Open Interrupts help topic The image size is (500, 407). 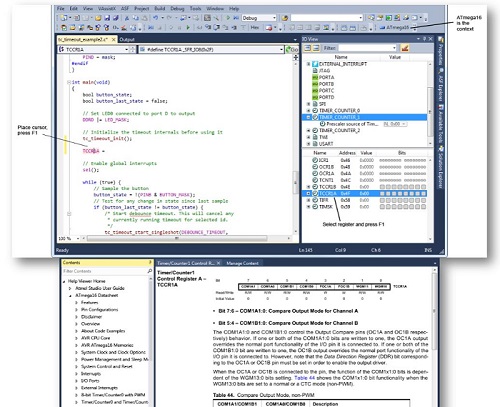point(91,374)
